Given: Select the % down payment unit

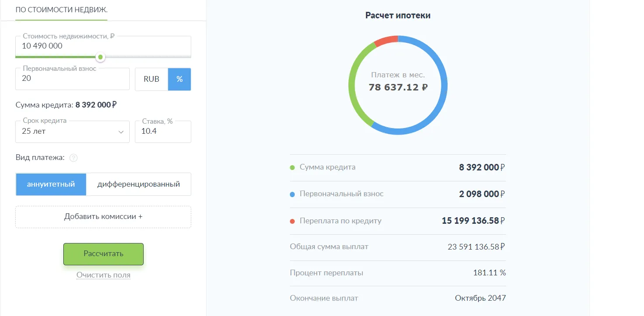Looking at the screenshot, I should [179, 79].
